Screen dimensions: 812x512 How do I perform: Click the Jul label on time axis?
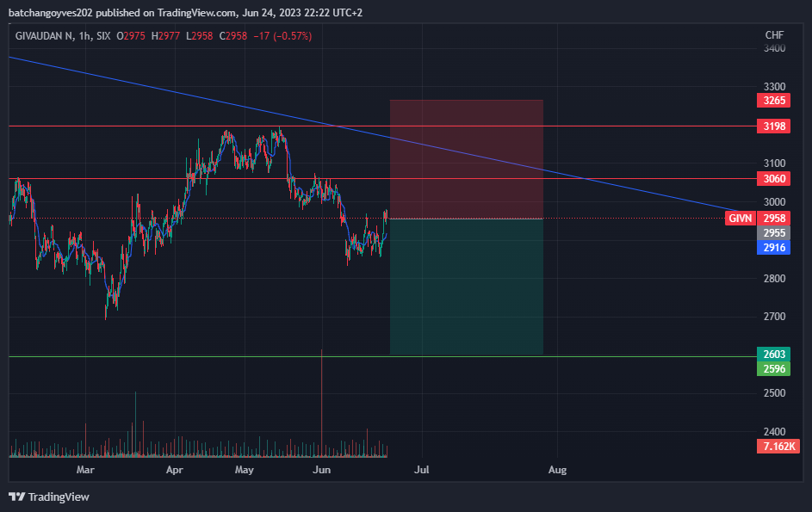click(x=422, y=470)
